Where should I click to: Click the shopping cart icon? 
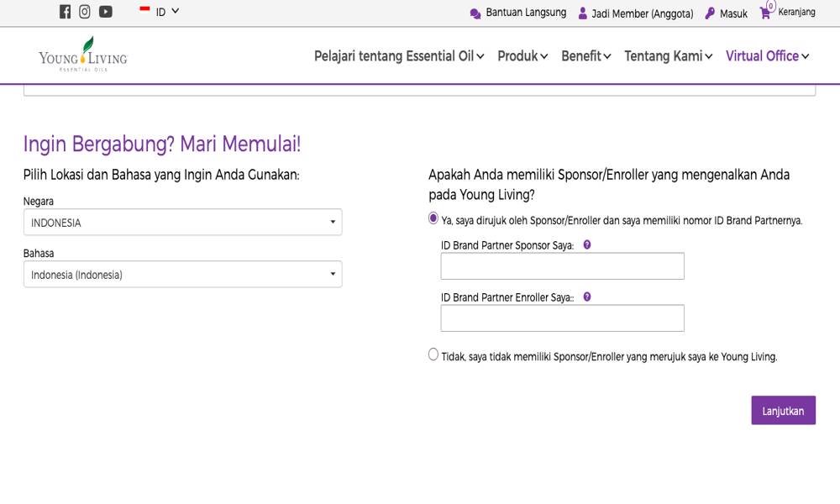click(765, 14)
